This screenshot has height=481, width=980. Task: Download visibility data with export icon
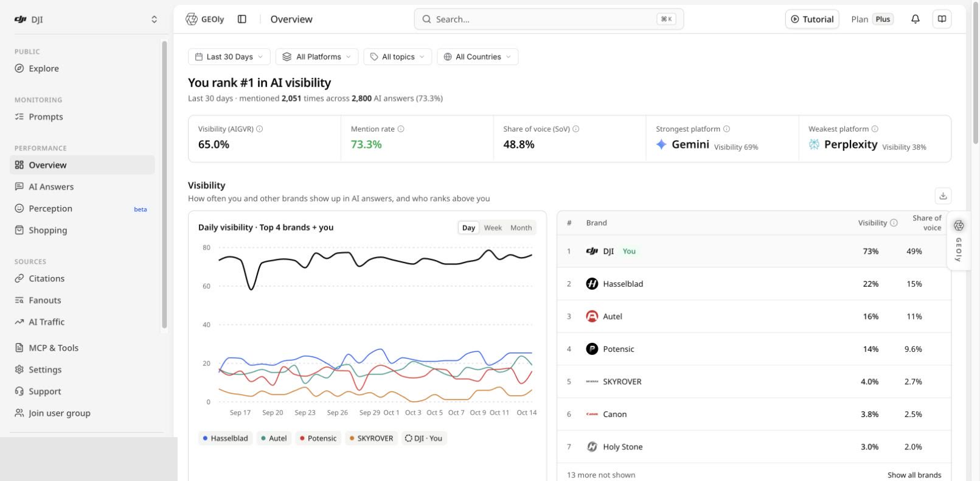coord(943,195)
